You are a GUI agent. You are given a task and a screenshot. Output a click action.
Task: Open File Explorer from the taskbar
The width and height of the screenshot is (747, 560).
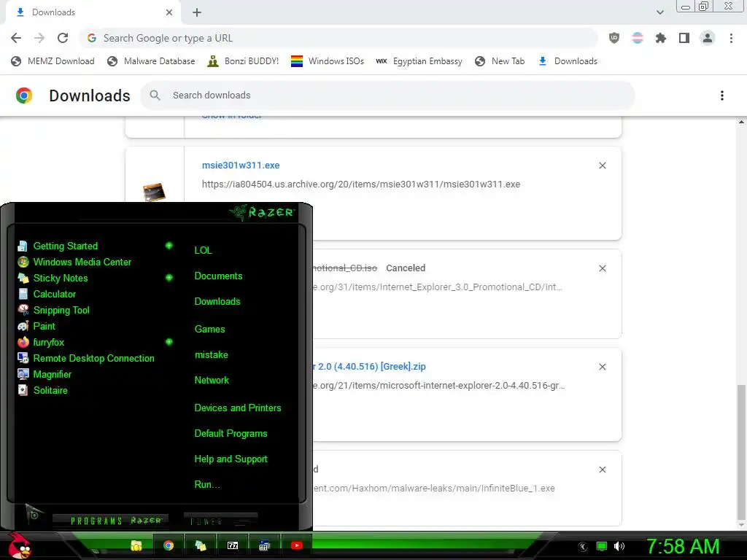[x=136, y=545]
